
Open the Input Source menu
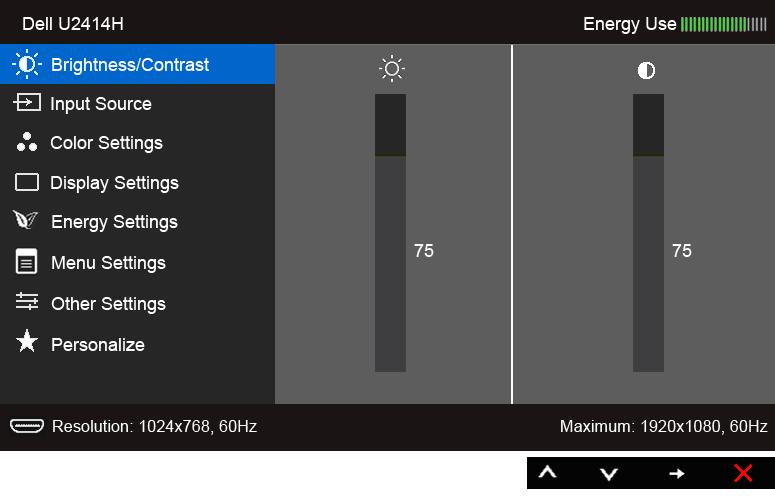101,104
